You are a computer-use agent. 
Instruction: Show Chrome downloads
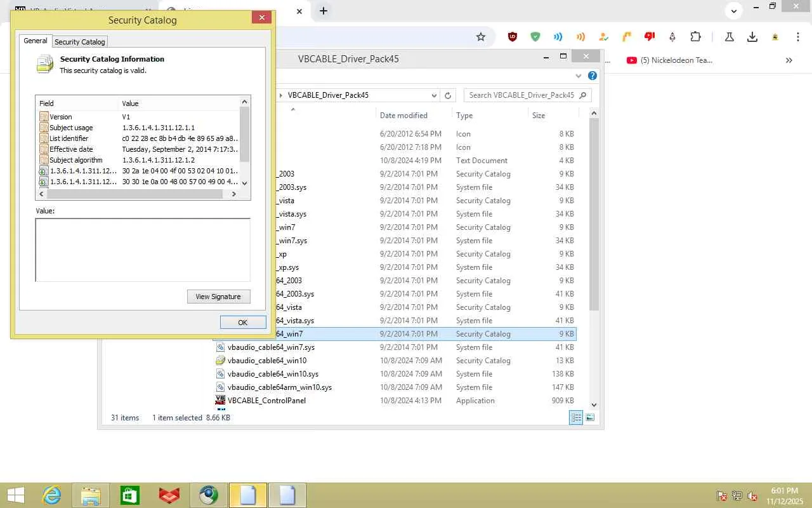pos(752,37)
